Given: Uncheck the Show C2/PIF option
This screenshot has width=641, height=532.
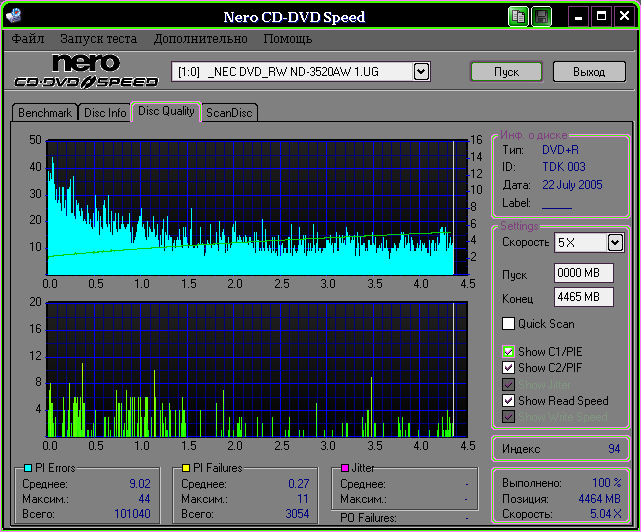Looking at the screenshot, I should pyautogui.click(x=509, y=368).
